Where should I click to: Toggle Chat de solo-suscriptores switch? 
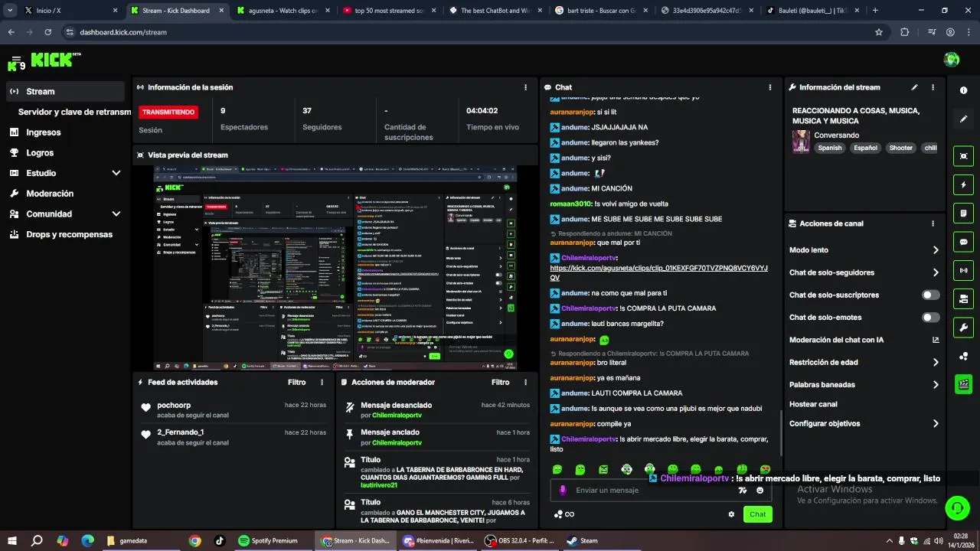coord(931,295)
